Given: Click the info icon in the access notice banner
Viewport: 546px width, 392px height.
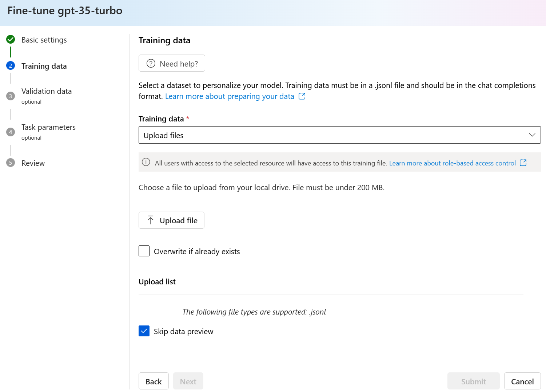Looking at the screenshot, I should click(x=146, y=162).
